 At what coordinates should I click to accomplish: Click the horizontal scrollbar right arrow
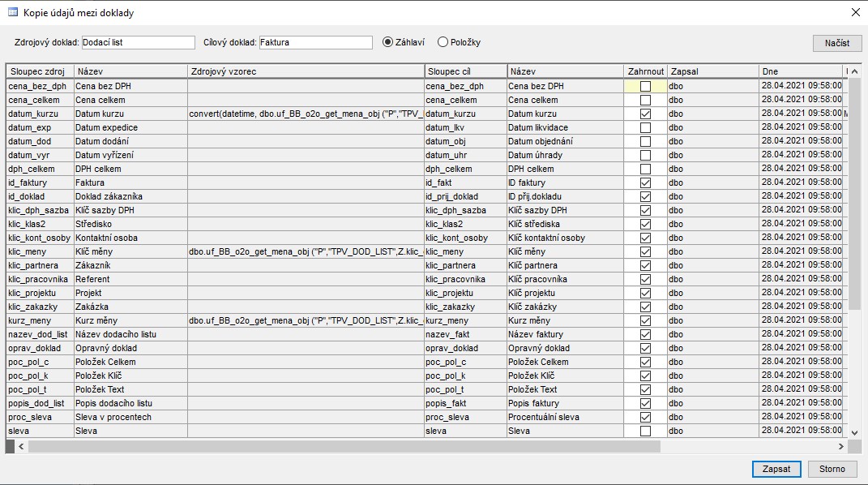841,446
